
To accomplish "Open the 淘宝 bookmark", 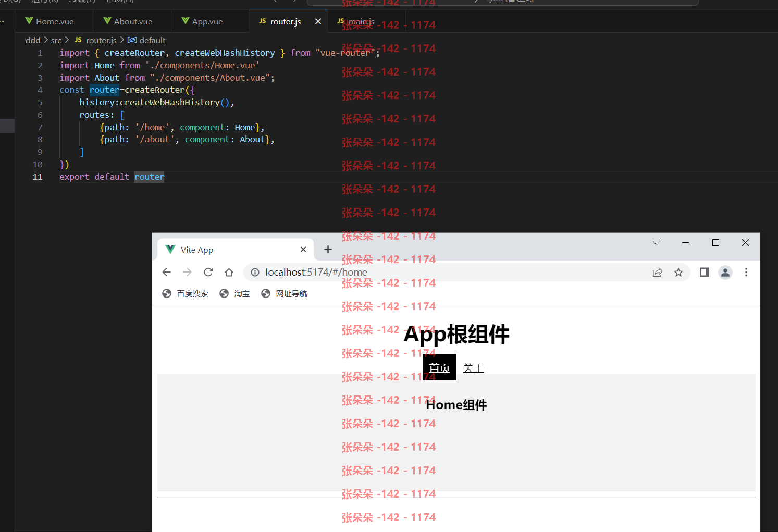I will (234, 293).
